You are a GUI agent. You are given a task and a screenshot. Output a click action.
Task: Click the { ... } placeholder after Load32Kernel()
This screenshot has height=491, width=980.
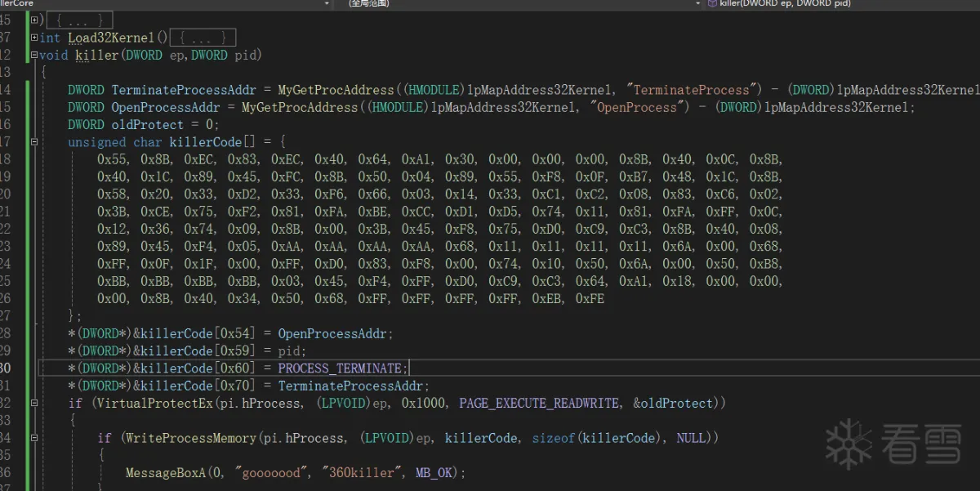(204, 38)
